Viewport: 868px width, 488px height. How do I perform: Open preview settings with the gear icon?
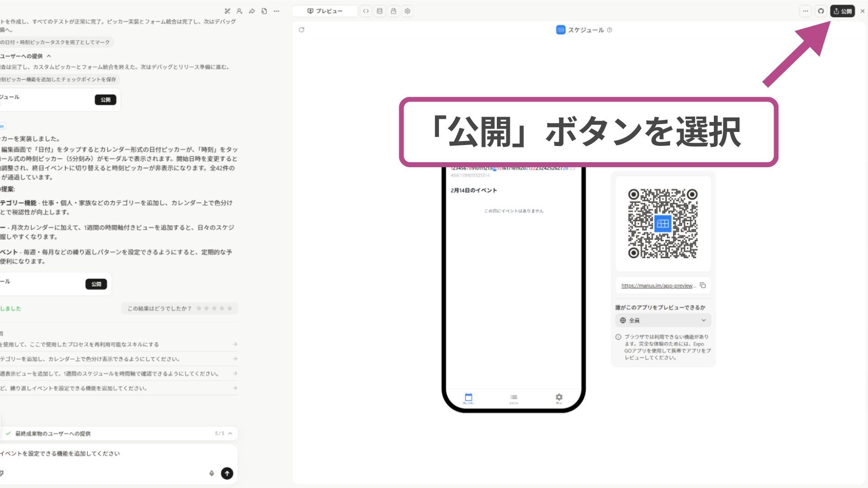pos(407,11)
